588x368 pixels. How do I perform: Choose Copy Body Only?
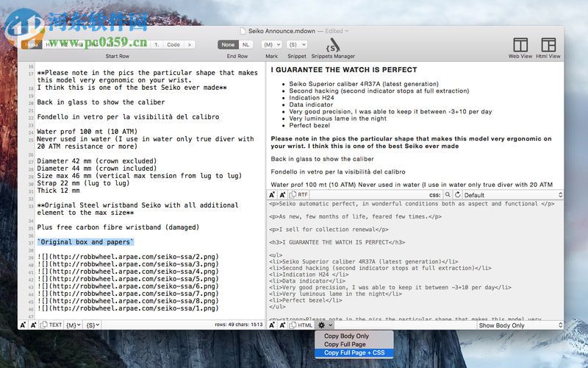(x=346, y=336)
